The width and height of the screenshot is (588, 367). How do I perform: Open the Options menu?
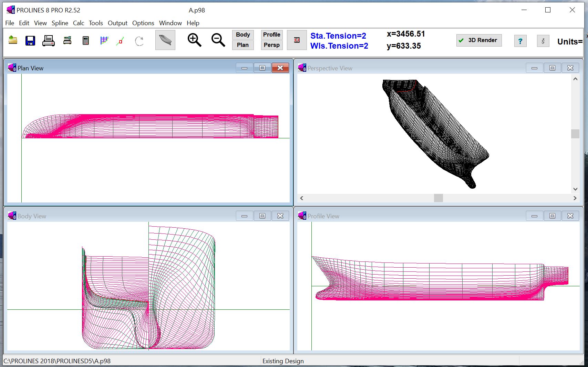[143, 23]
